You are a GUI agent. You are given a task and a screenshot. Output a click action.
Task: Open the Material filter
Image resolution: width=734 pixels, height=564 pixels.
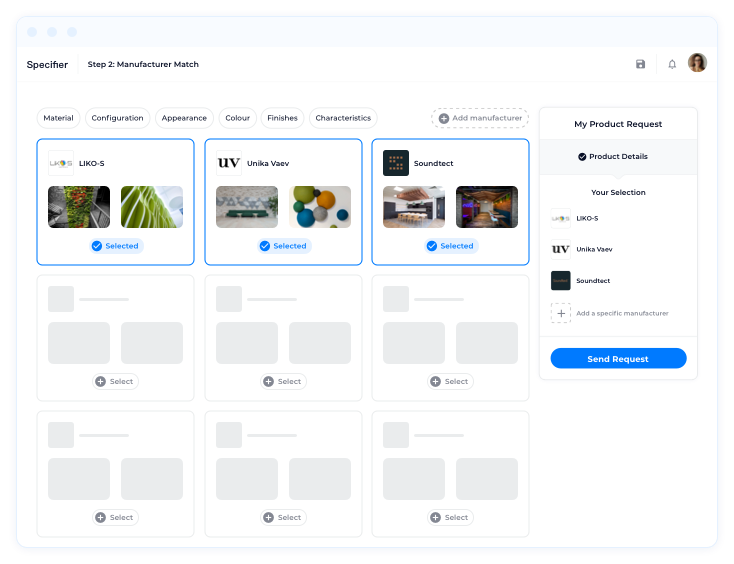coord(59,118)
